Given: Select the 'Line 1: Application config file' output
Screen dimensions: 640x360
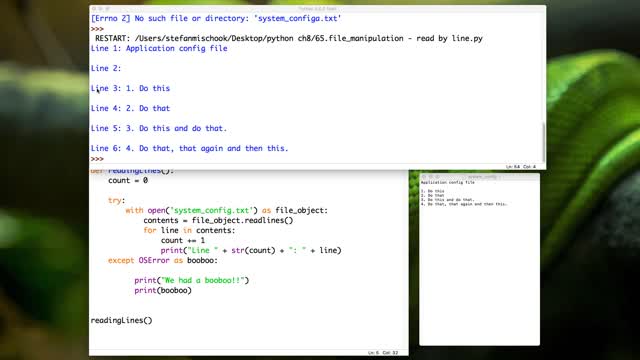Looking at the screenshot, I should pos(159,49).
